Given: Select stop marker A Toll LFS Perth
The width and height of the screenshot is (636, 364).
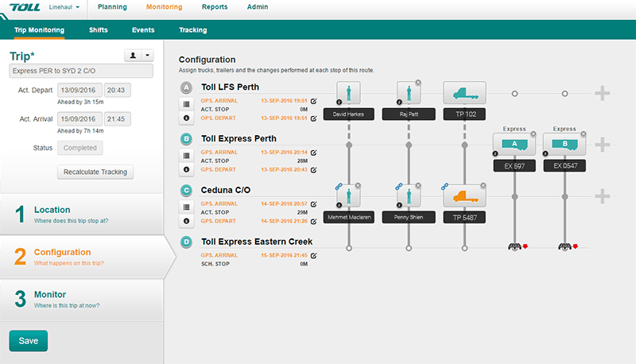Looking at the screenshot, I should (186, 87).
